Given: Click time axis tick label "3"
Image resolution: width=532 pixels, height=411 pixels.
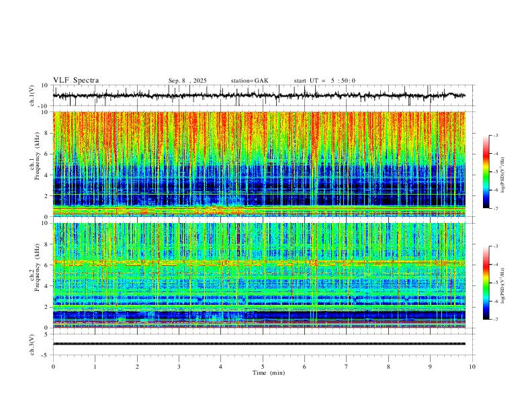Looking at the screenshot, I should tap(179, 367).
